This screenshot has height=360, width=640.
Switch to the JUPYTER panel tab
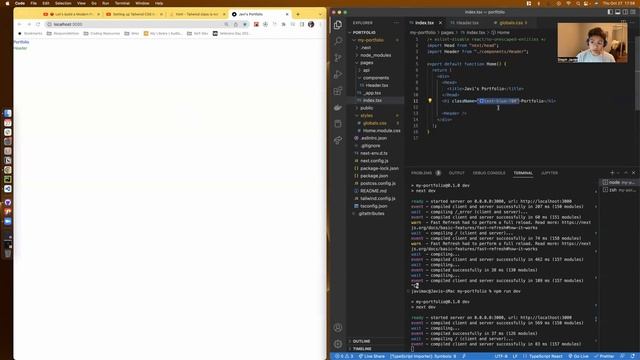click(549, 173)
